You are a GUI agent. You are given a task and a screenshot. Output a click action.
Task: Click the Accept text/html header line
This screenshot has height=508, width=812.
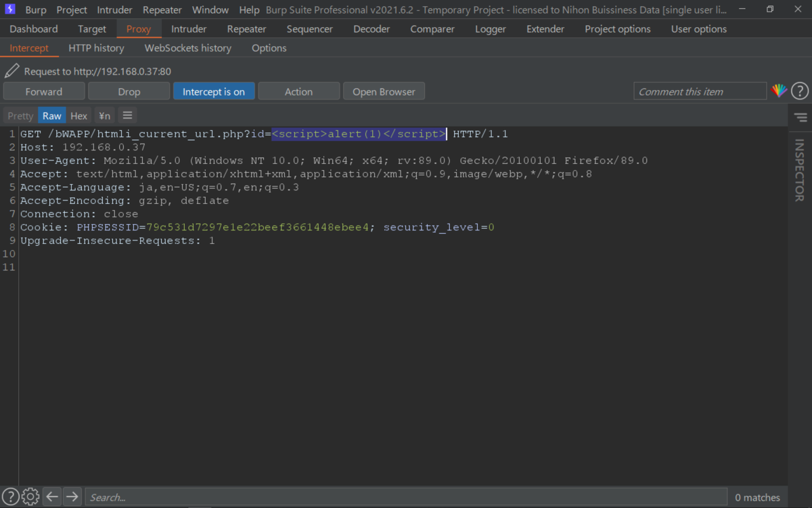click(306, 174)
